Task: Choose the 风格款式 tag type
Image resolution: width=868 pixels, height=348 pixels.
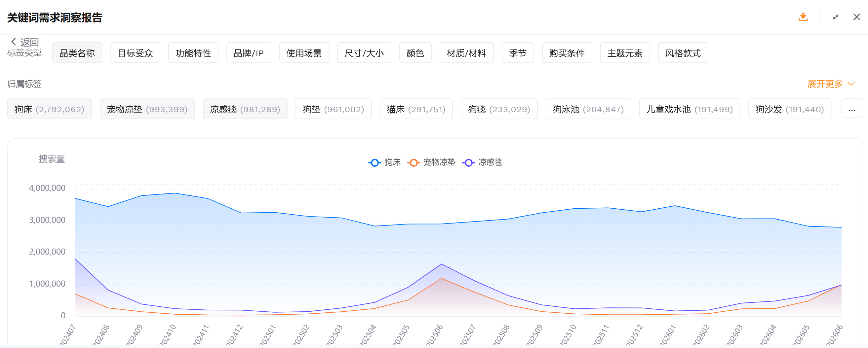Action: coord(683,53)
